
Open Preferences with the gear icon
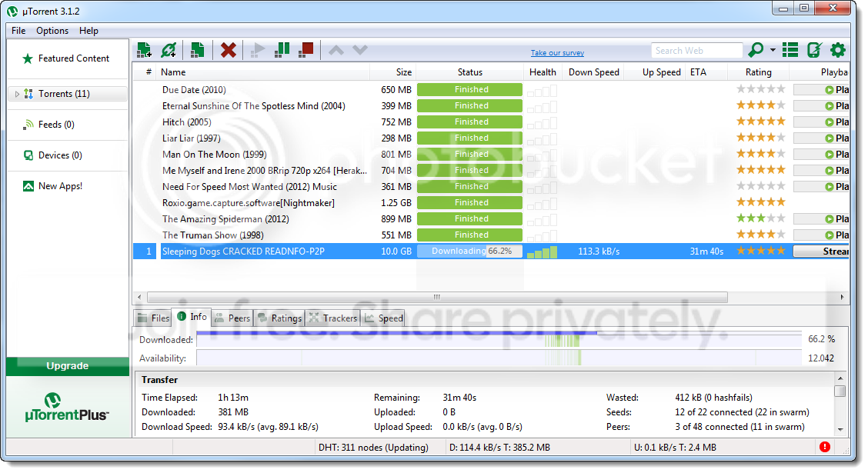(x=838, y=50)
